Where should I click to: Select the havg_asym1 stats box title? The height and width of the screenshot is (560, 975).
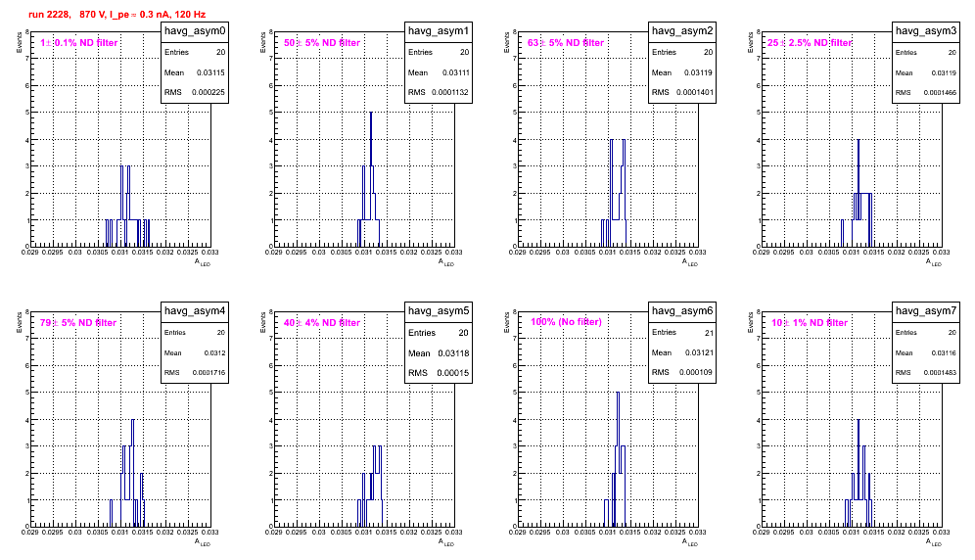[439, 30]
